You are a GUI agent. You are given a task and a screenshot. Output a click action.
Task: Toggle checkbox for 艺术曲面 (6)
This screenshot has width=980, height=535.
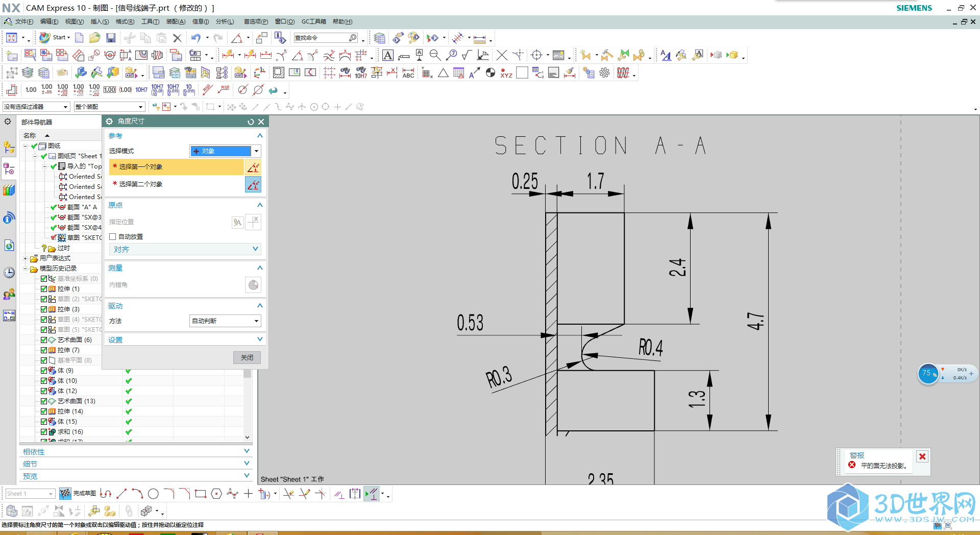[44, 340]
